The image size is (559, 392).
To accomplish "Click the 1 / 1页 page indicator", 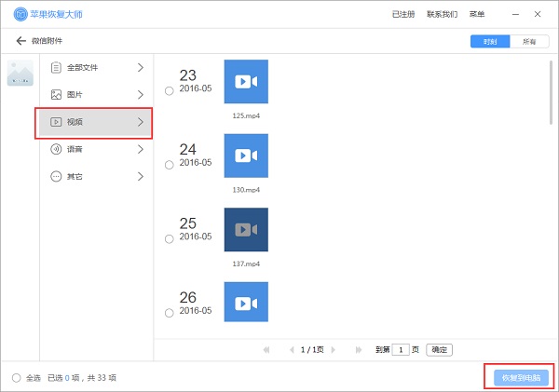I will (x=312, y=350).
